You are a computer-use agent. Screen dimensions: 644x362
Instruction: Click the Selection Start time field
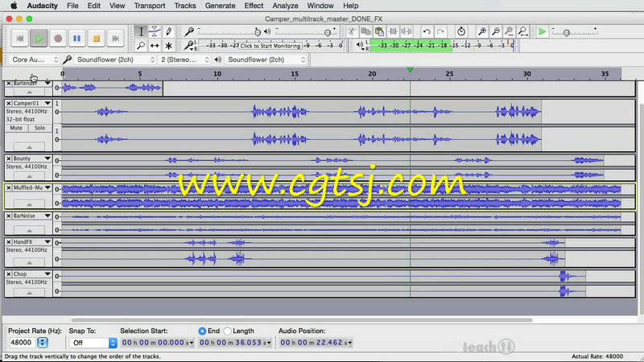pyautogui.click(x=157, y=343)
